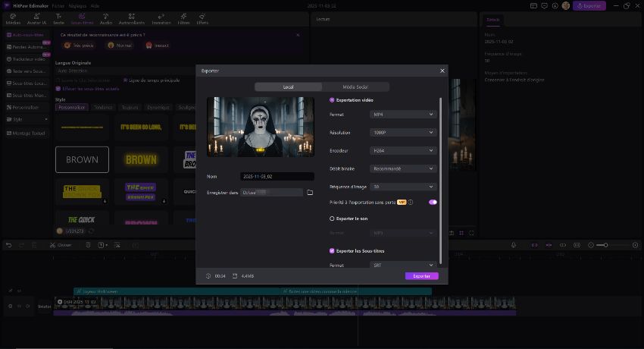Open the video Format MP4 dropdown
Screen dimensions: 644x349
pyautogui.click(x=402, y=115)
